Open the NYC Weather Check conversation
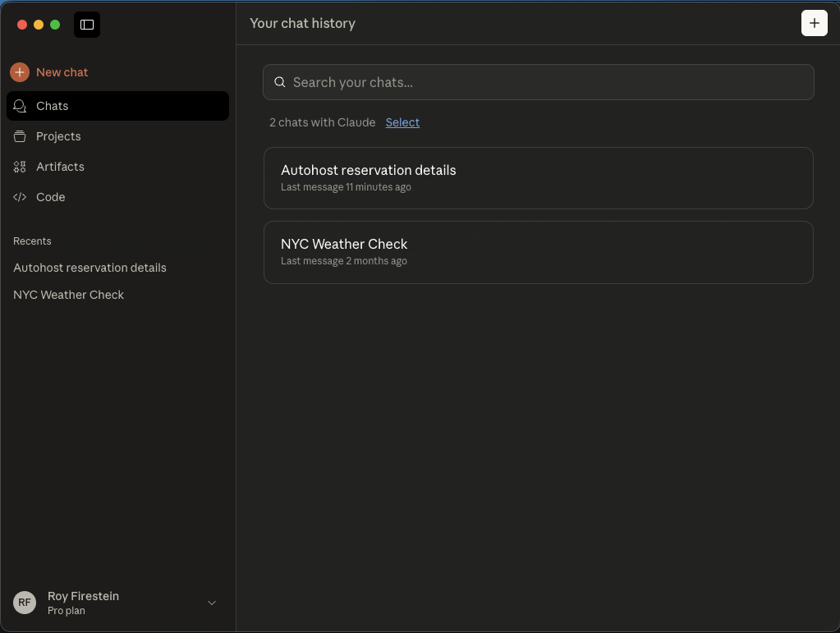Viewport: 840px width, 633px height. click(538, 251)
